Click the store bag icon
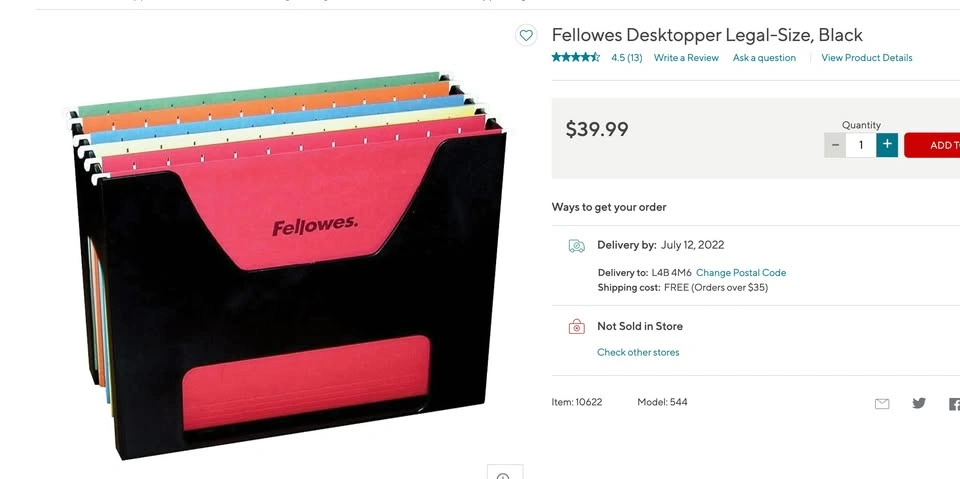The height and width of the screenshot is (479, 960). (x=576, y=327)
